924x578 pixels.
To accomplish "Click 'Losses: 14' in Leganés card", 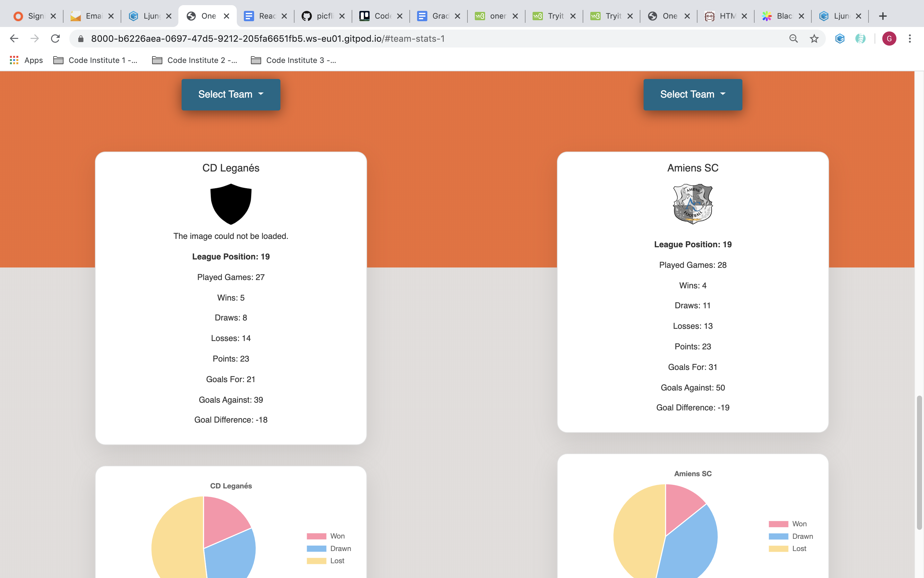I will click(x=231, y=338).
